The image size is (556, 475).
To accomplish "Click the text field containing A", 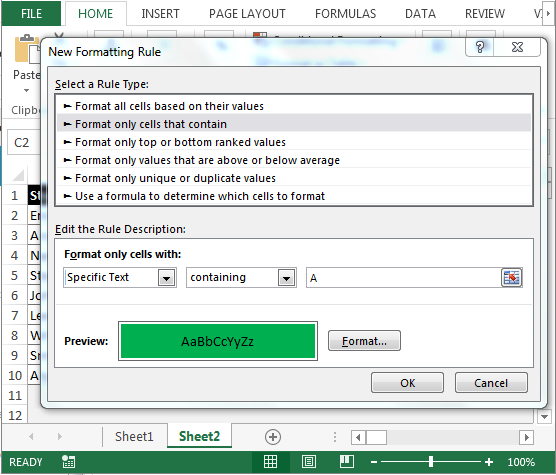I will pos(404,278).
